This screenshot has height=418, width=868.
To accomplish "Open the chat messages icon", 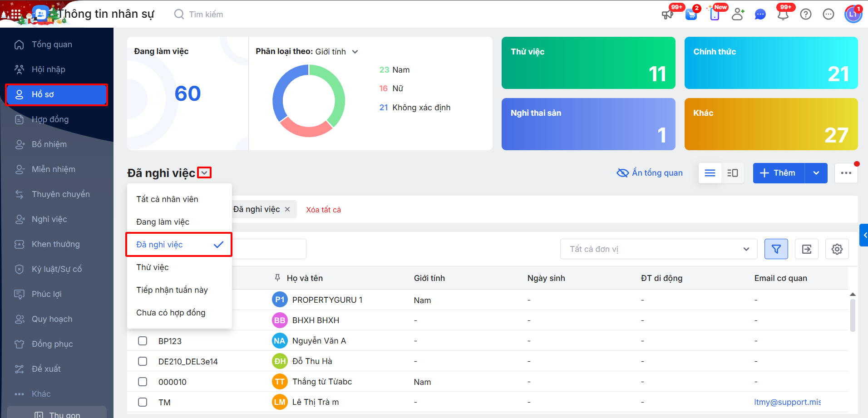I will click(760, 15).
